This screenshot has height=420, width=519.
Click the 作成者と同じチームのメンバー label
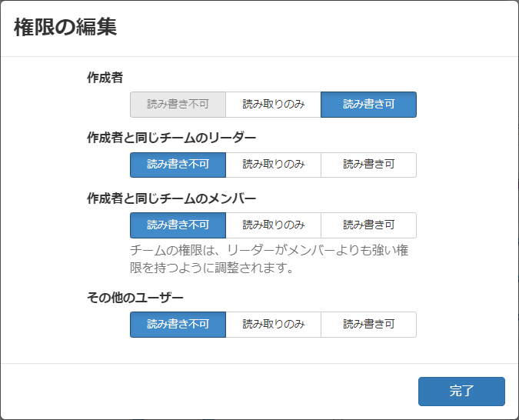point(171,198)
